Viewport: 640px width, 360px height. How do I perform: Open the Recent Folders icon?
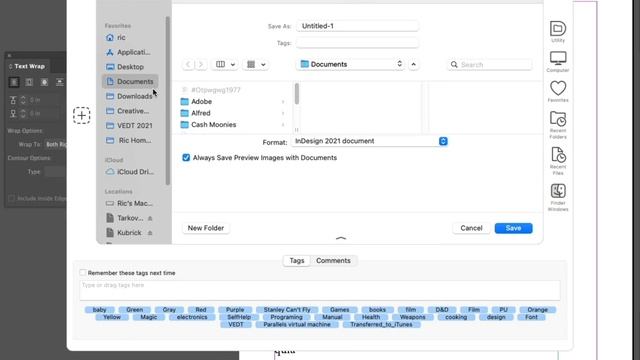(558, 119)
